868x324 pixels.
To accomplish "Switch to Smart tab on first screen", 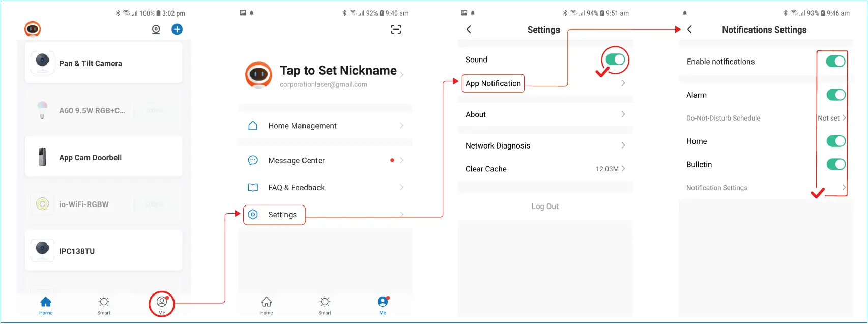I will [x=104, y=306].
